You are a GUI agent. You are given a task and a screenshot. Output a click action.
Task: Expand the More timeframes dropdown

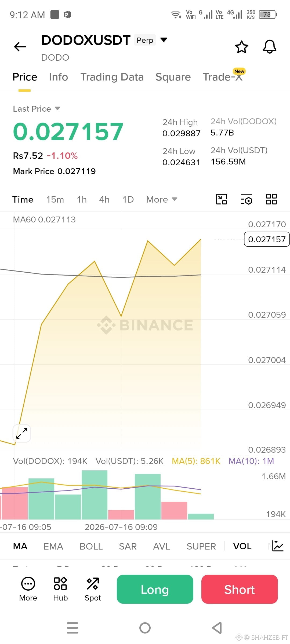(x=162, y=199)
